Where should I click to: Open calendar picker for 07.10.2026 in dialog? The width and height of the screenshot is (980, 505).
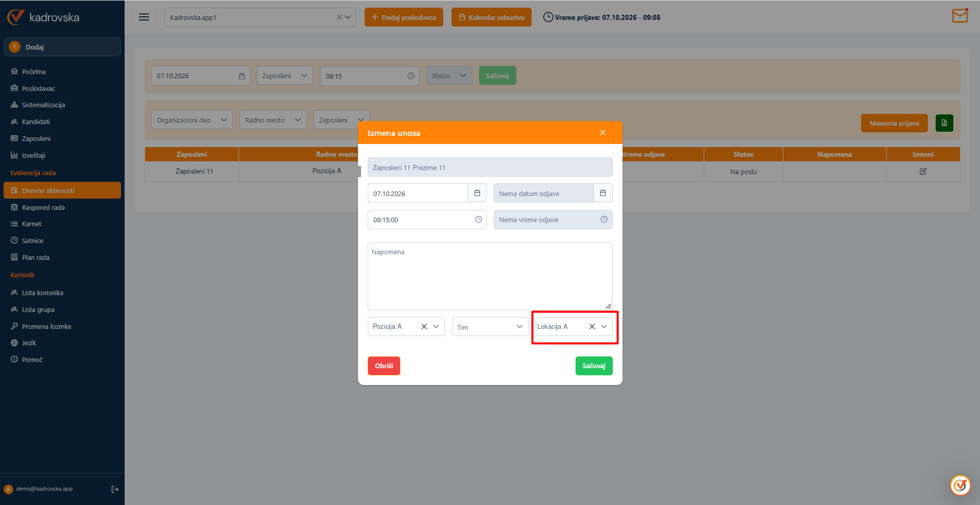[x=477, y=193]
